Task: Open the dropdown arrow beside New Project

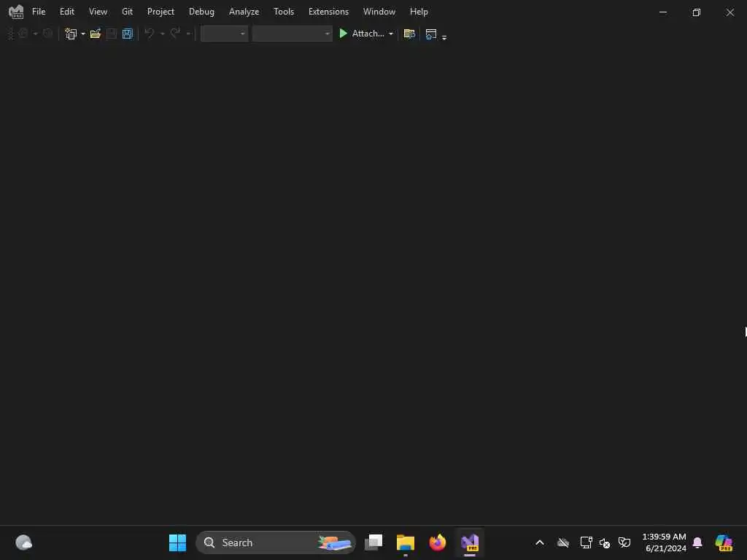Action: tap(83, 34)
